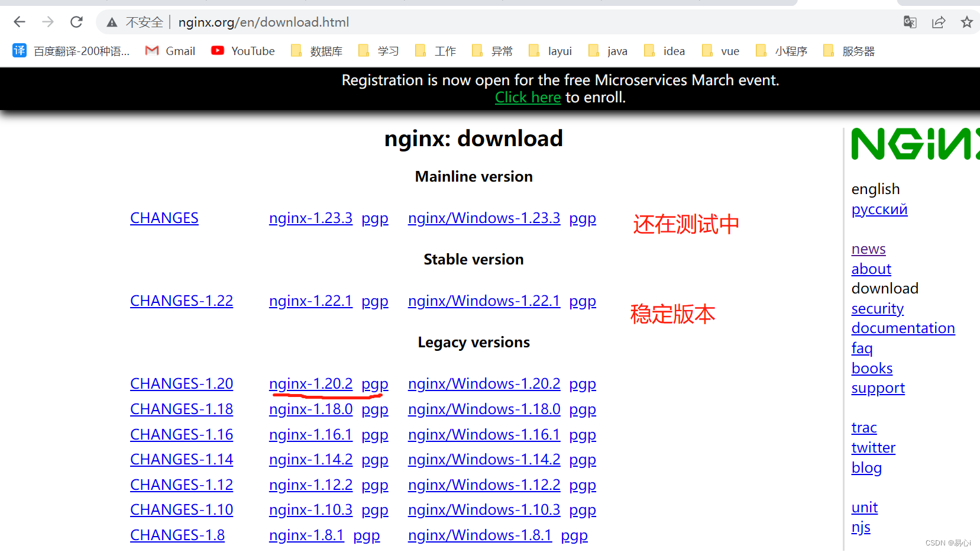This screenshot has height=552, width=980.
Task: Open the documentation sidebar link
Action: (x=903, y=328)
